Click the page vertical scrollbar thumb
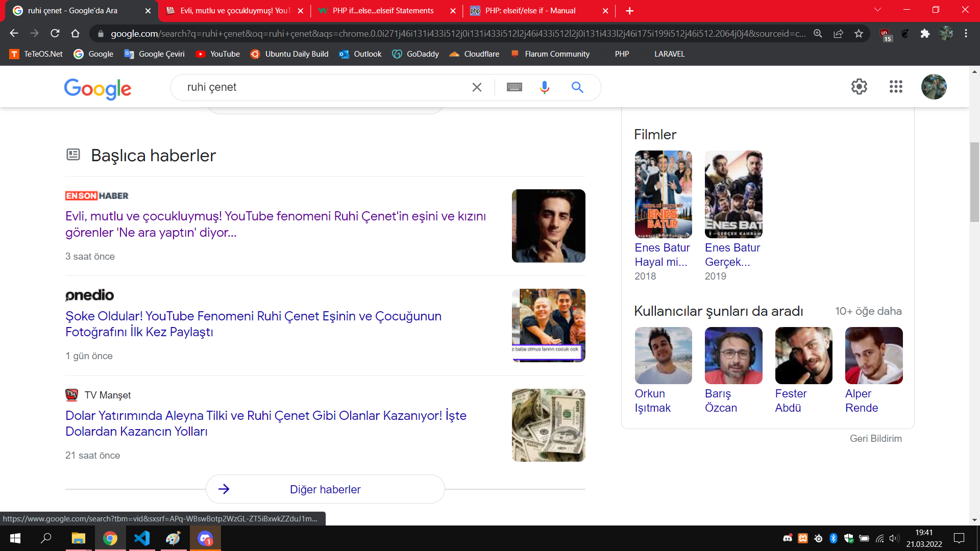Screen dimensions: 980x551 (x=974, y=182)
